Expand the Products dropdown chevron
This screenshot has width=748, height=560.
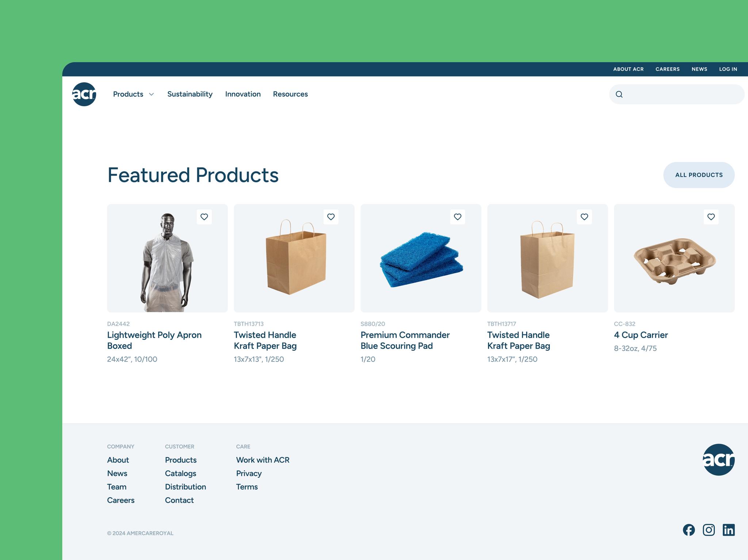tap(152, 95)
